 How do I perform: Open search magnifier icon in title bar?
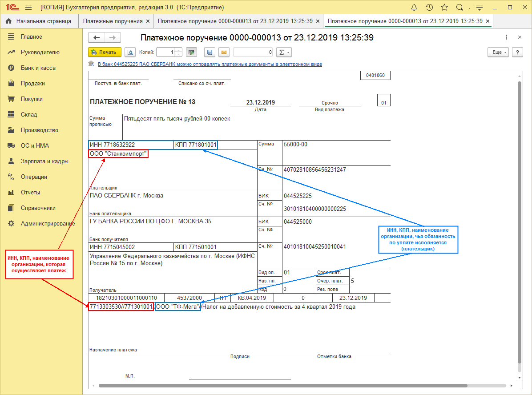(x=459, y=7)
